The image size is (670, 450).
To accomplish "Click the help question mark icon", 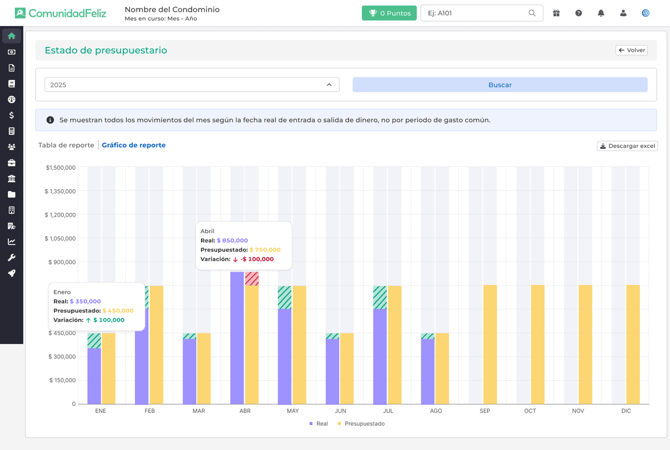I will tap(579, 13).
